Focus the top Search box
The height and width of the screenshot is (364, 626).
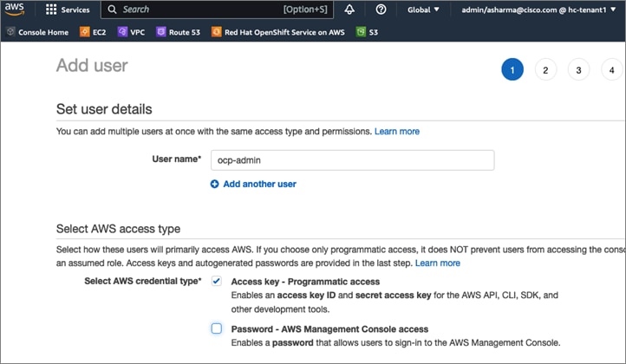[x=217, y=10]
